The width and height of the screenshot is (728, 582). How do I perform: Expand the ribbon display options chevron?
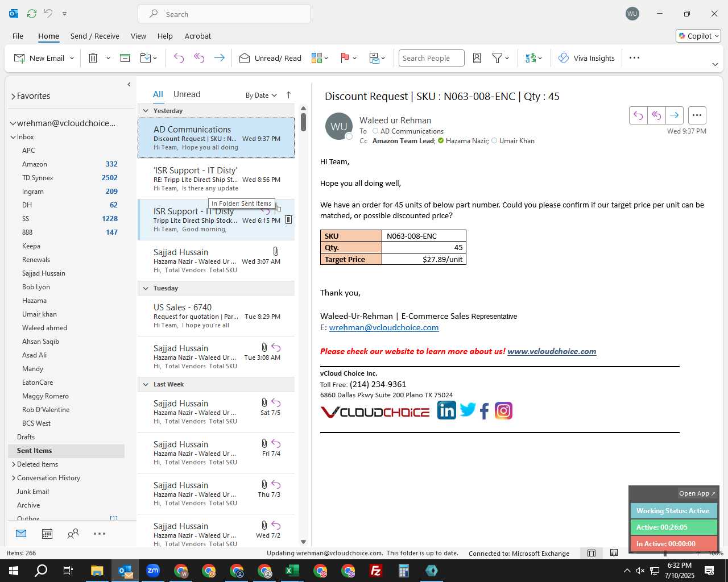click(x=715, y=64)
